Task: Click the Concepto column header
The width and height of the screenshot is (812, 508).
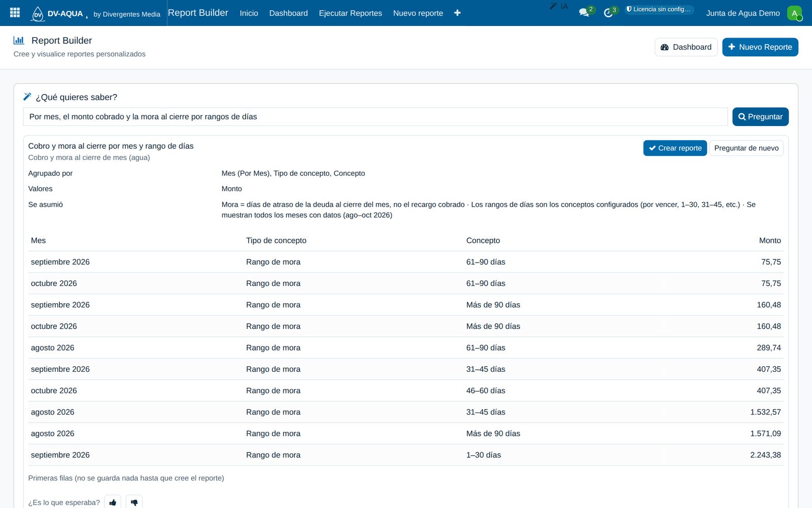Action: click(x=483, y=240)
